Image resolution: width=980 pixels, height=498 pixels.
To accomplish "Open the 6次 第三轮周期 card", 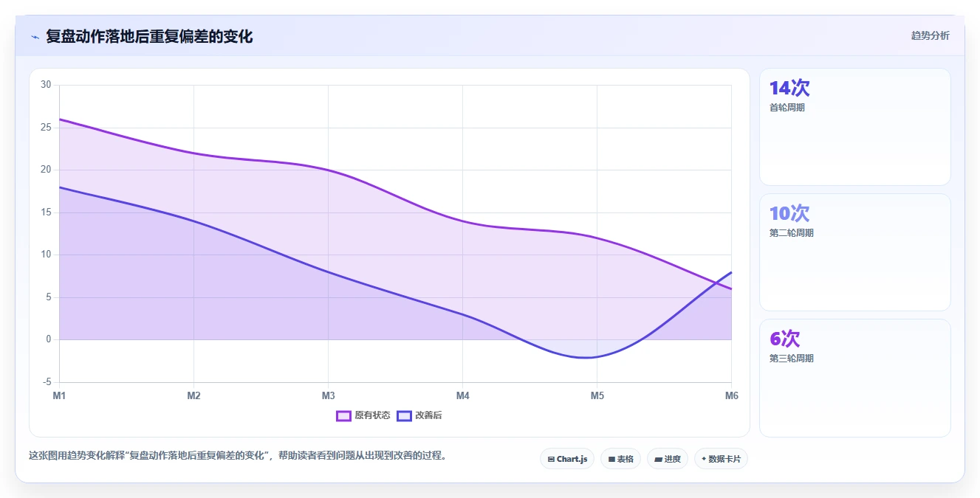I will [x=855, y=378].
